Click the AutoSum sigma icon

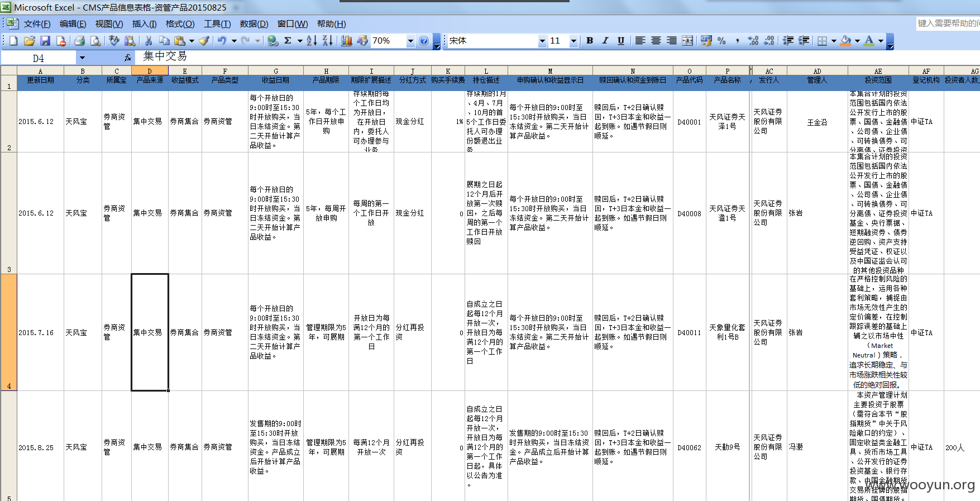point(288,41)
